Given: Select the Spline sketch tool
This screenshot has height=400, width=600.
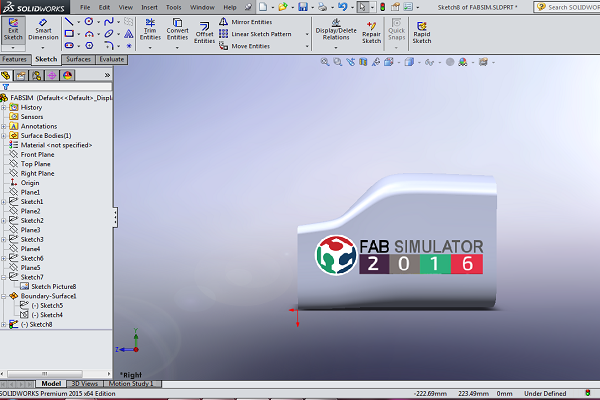Looking at the screenshot, I should point(109,22).
